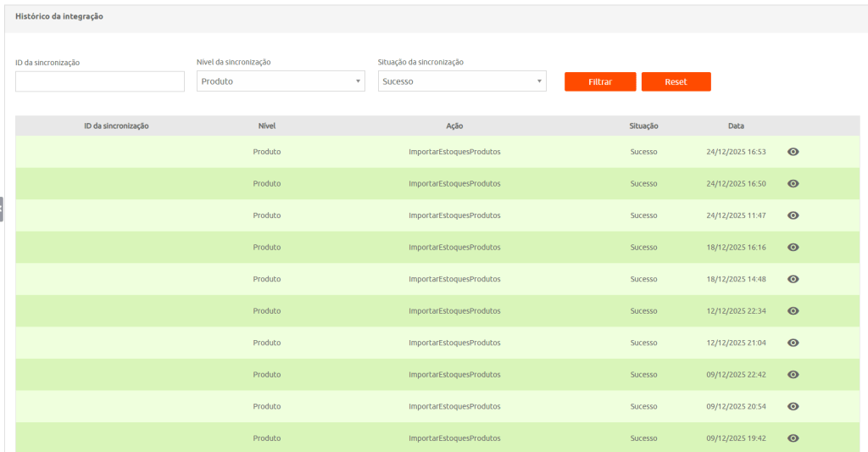Click the Reset button
The image size is (868, 452).
(x=676, y=81)
